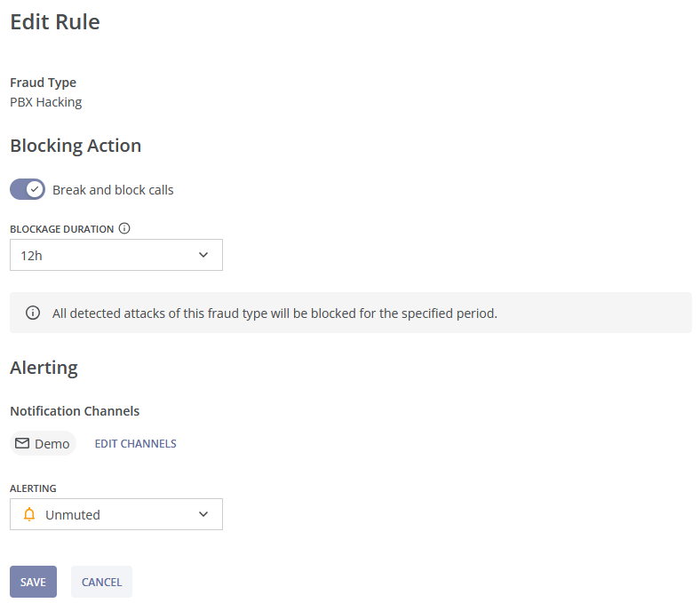Click the envelope icon on the Demo chip
Screen dimensions: 700x603
pos(23,443)
